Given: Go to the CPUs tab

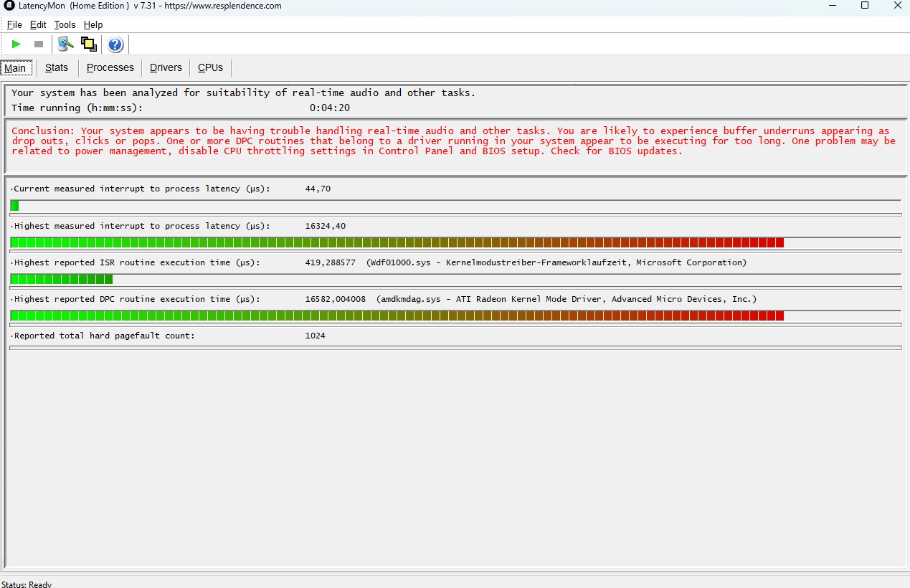Looking at the screenshot, I should point(210,67).
